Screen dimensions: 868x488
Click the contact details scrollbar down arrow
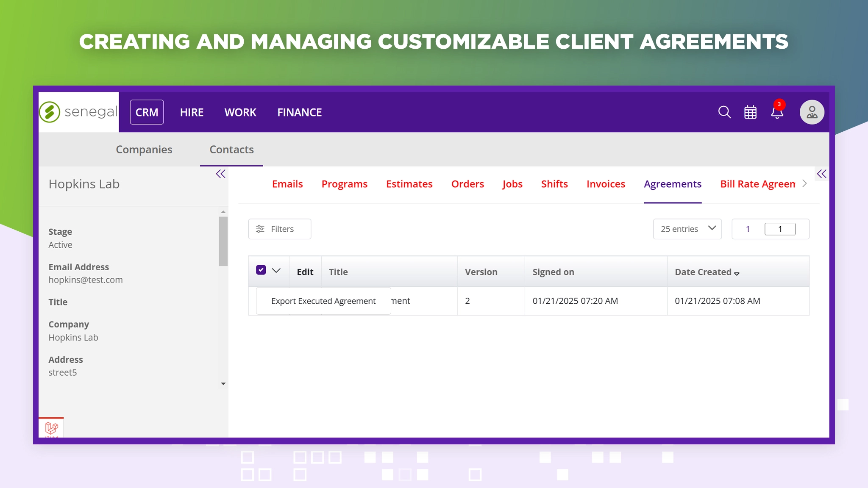(223, 384)
